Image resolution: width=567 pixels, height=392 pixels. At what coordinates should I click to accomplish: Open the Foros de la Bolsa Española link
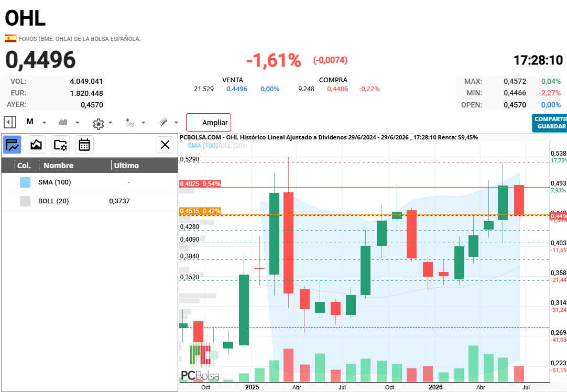pos(80,39)
